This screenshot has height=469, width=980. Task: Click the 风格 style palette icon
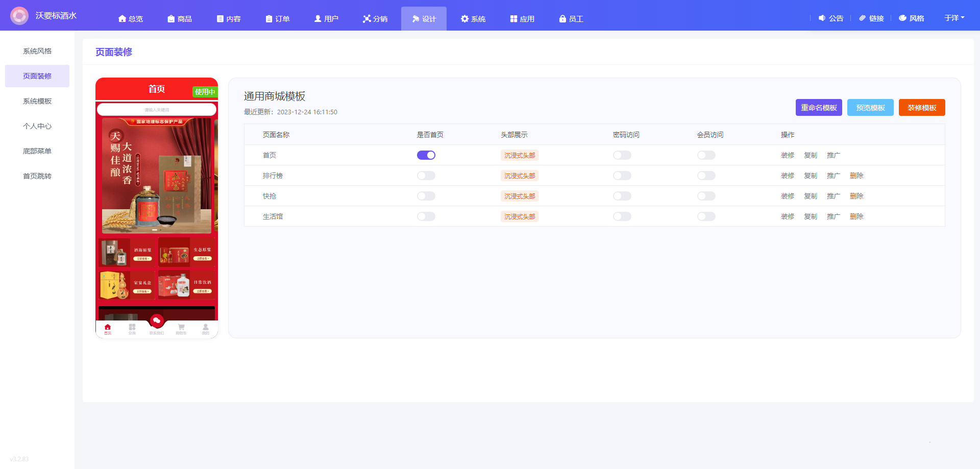[x=902, y=18]
